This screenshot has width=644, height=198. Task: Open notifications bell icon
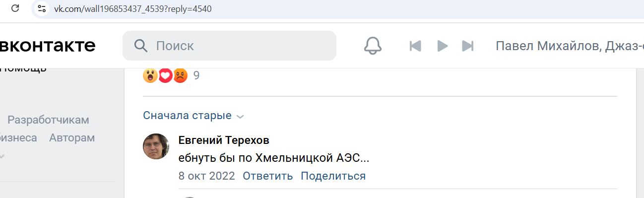click(x=373, y=46)
